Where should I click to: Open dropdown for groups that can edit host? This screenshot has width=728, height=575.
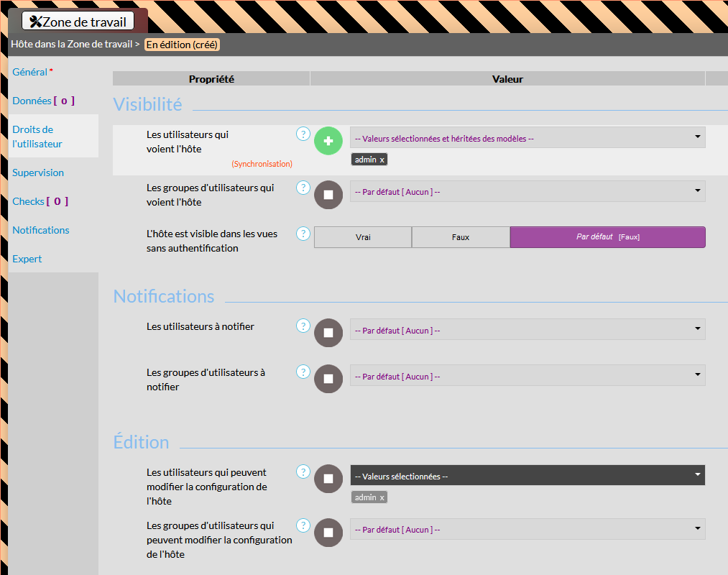pyautogui.click(x=527, y=529)
